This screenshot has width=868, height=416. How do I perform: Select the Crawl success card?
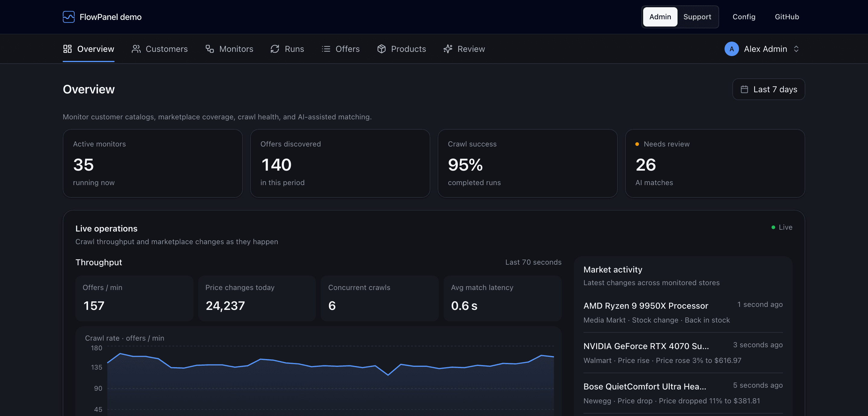pyautogui.click(x=527, y=163)
